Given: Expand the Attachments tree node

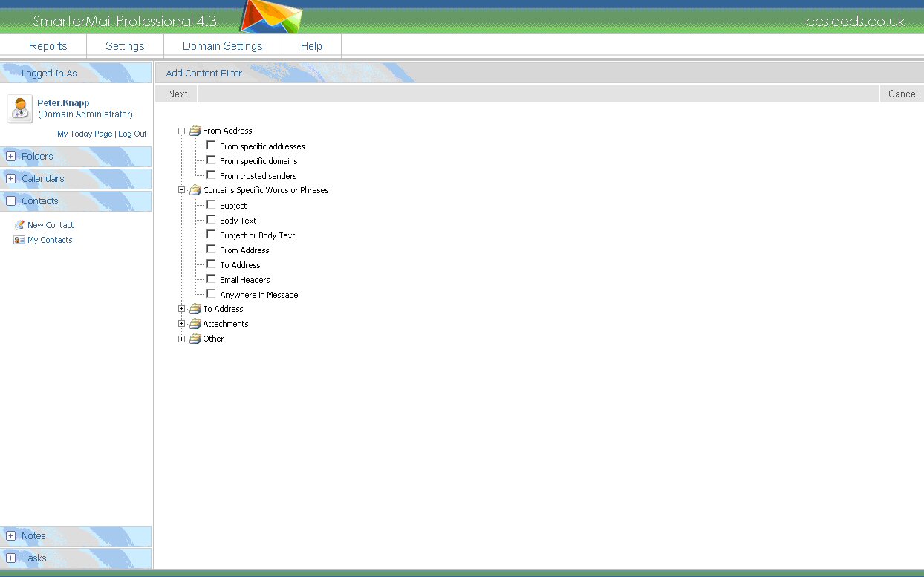Looking at the screenshot, I should pos(181,324).
